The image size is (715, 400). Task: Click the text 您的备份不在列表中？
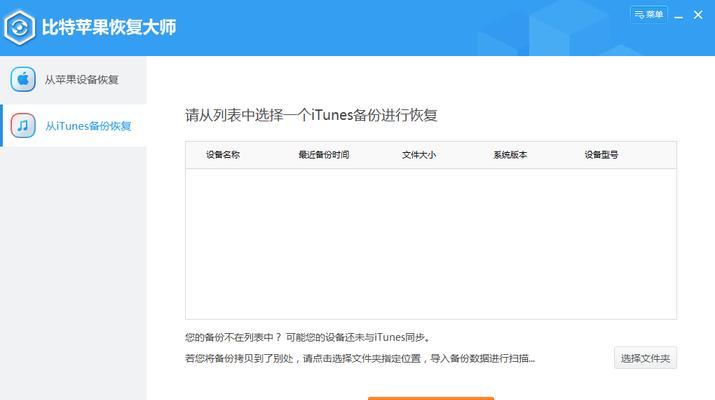(233, 338)
